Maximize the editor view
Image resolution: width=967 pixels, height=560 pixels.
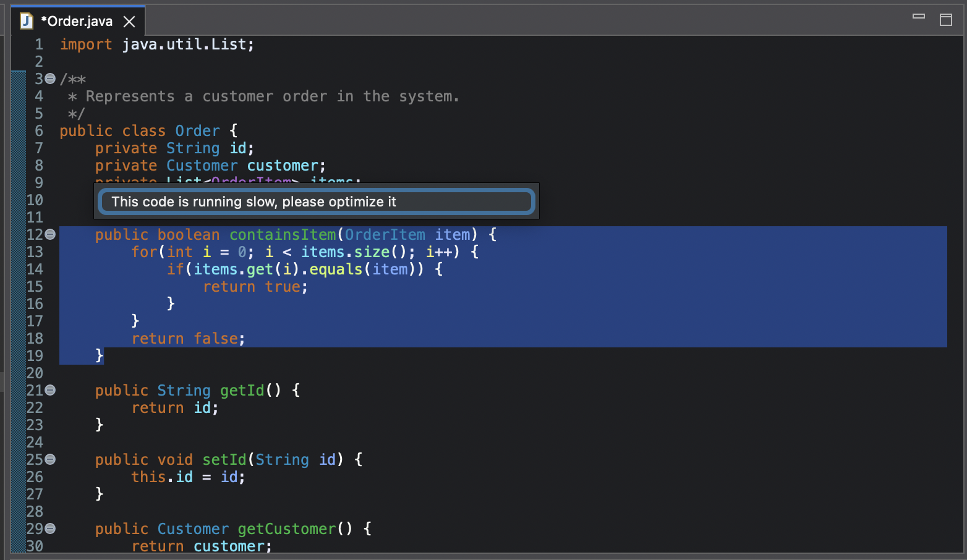point(946,20)
